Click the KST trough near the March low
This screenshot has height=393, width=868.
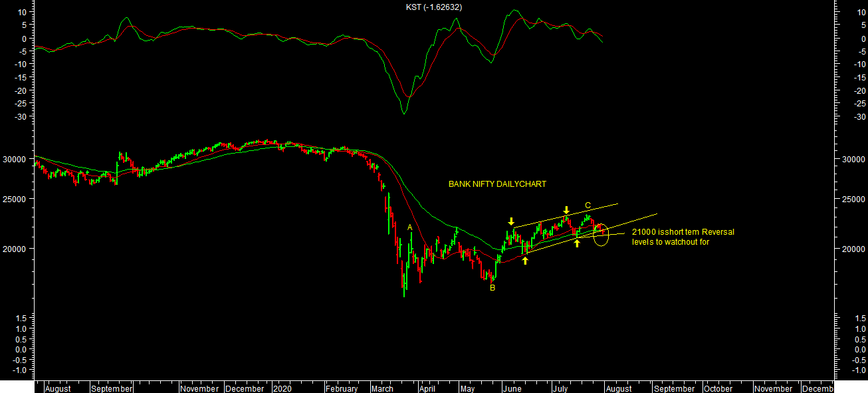[403, 113]
